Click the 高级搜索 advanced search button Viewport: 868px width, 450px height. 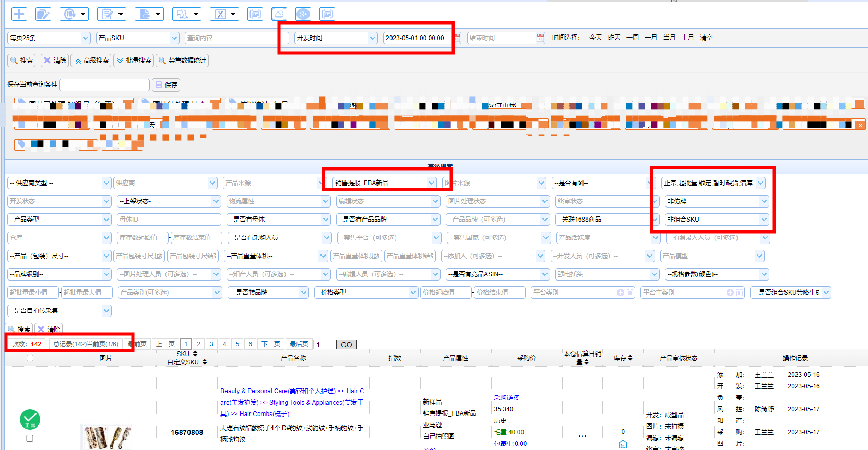[92, 60]
